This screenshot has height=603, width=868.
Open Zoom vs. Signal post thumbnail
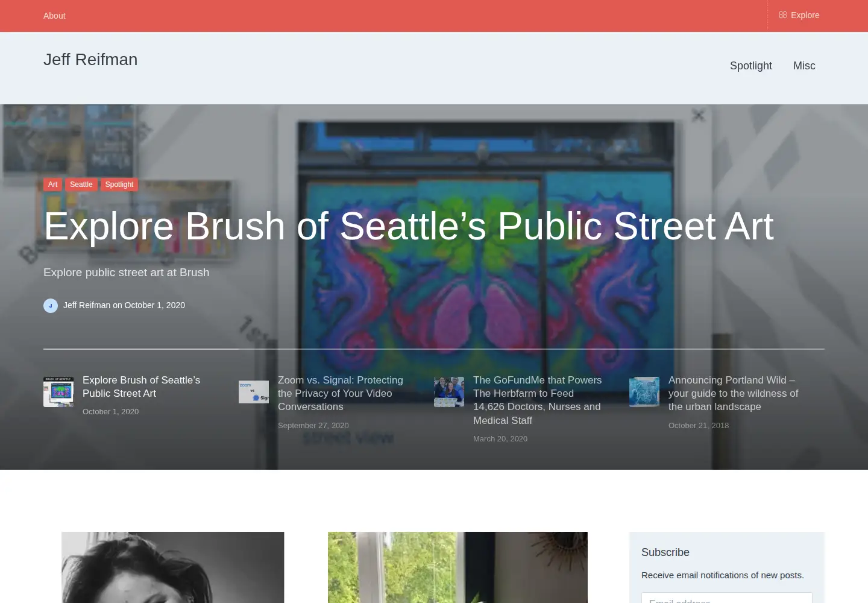[254, 392]
